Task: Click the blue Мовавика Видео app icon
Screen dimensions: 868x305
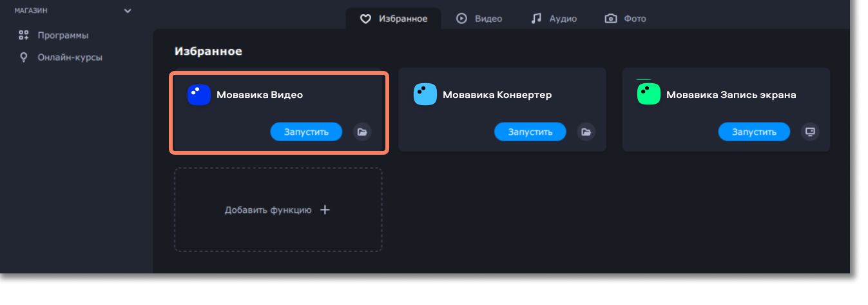Action: click(x=199, y=95)
